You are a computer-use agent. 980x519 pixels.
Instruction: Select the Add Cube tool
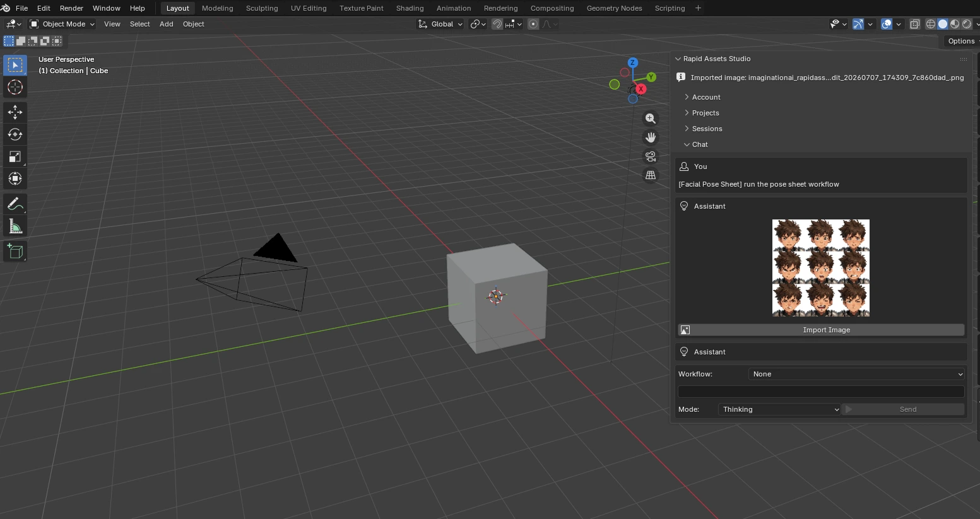point(15,252)
